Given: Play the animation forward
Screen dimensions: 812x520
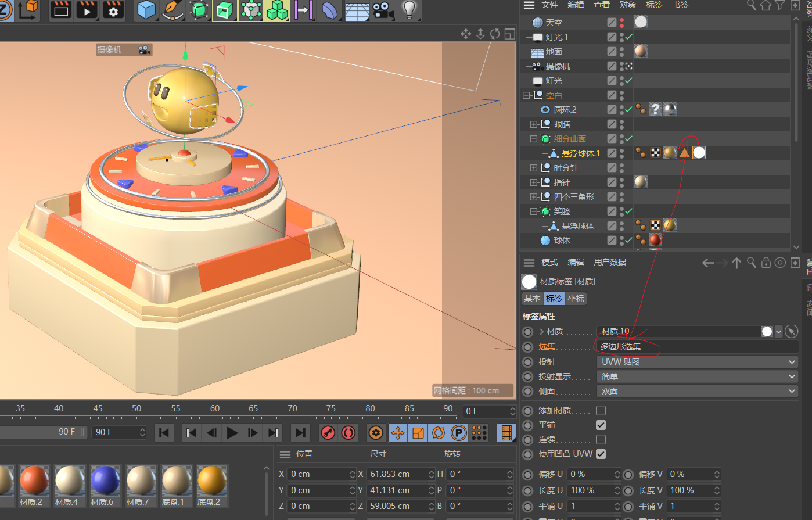Looking at the screenshot, I should 232,433.
